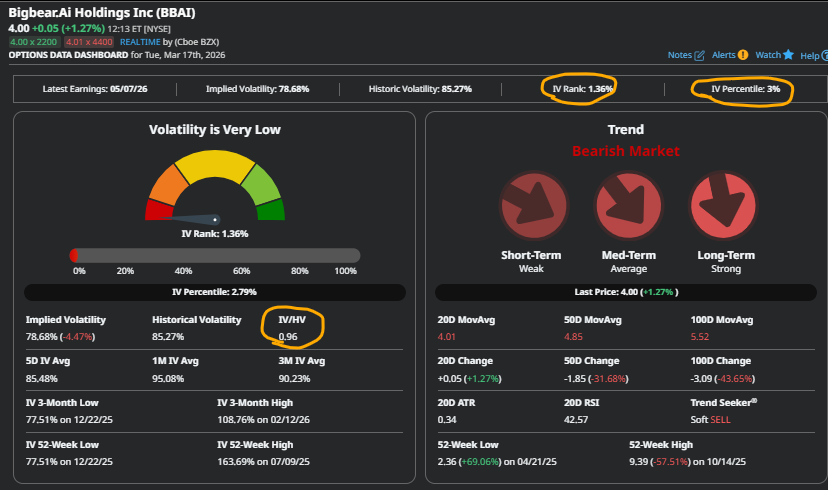Image resolution: width=828 pixels, height=490 pixels.
Task: Add to Watch list link
Action: pyautogui.click(x=768, y=55)
